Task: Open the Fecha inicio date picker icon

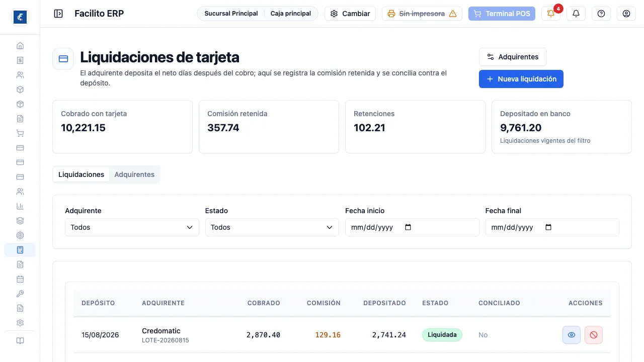Action: pyautogui.click(x=408, y=227)
